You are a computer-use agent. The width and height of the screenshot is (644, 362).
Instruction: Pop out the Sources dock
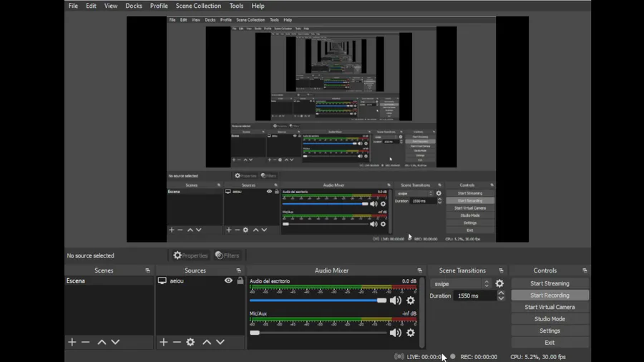click(238, 271)
